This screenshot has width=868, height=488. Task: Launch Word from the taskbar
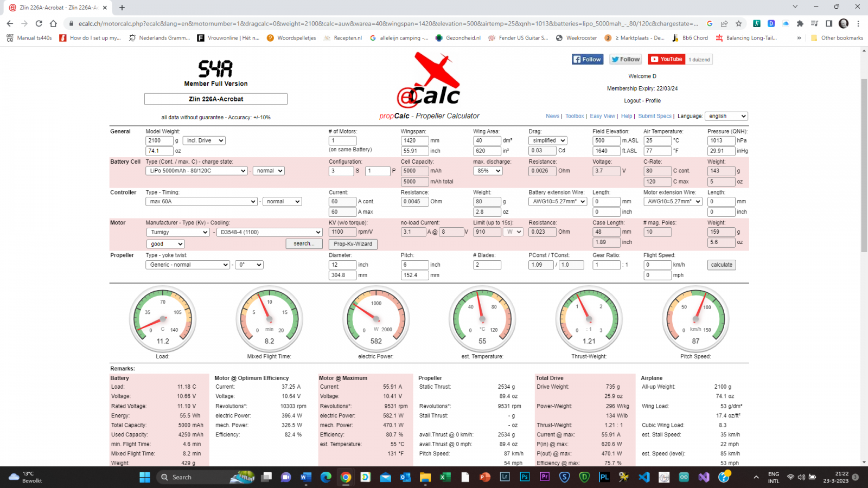[x=305, y=477]
